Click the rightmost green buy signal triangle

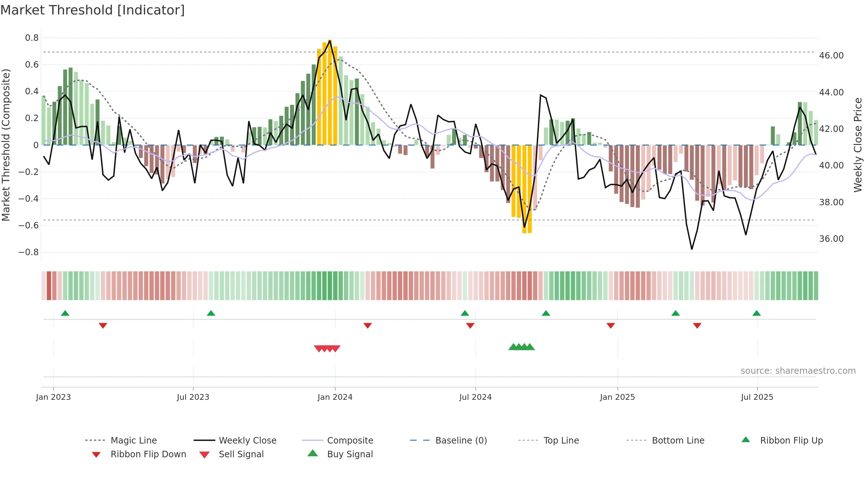click(530, 347)
